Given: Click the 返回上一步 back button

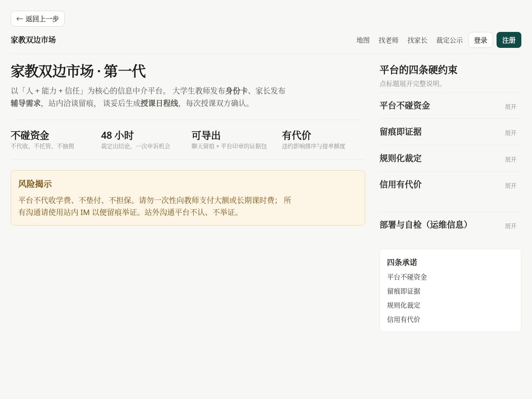Looking at the screenshot, I should tap(38, 19).
